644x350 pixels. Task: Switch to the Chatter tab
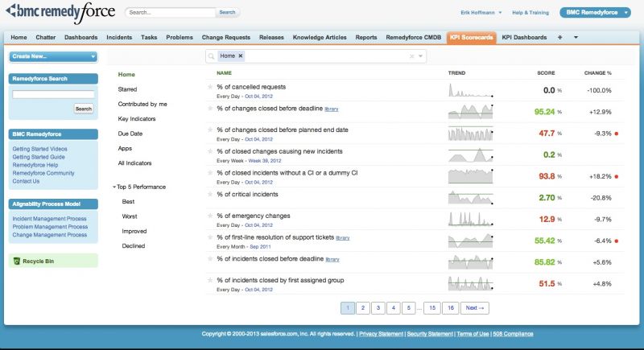click(46, 37)
